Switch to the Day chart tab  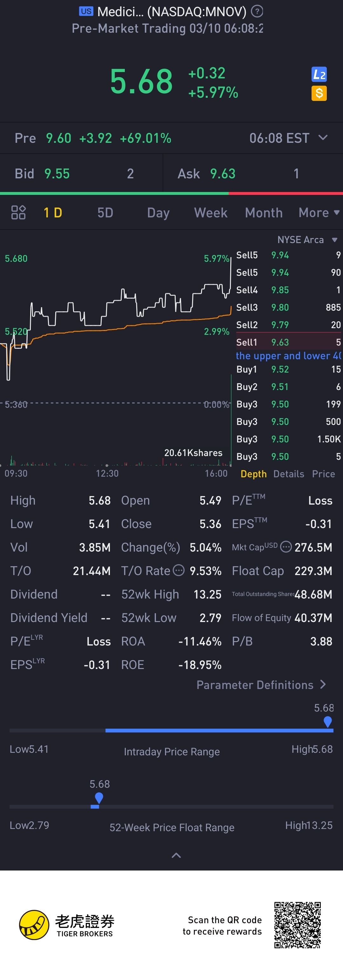158,213
